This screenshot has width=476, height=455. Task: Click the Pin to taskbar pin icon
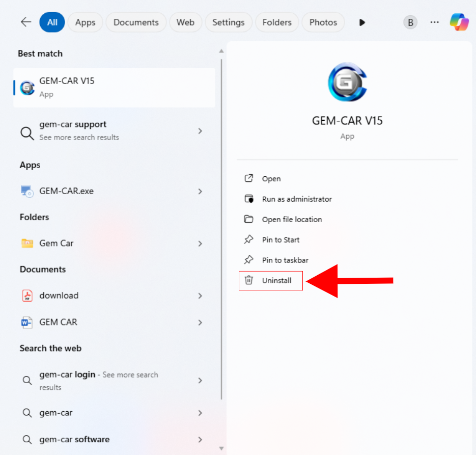point(248,260)
